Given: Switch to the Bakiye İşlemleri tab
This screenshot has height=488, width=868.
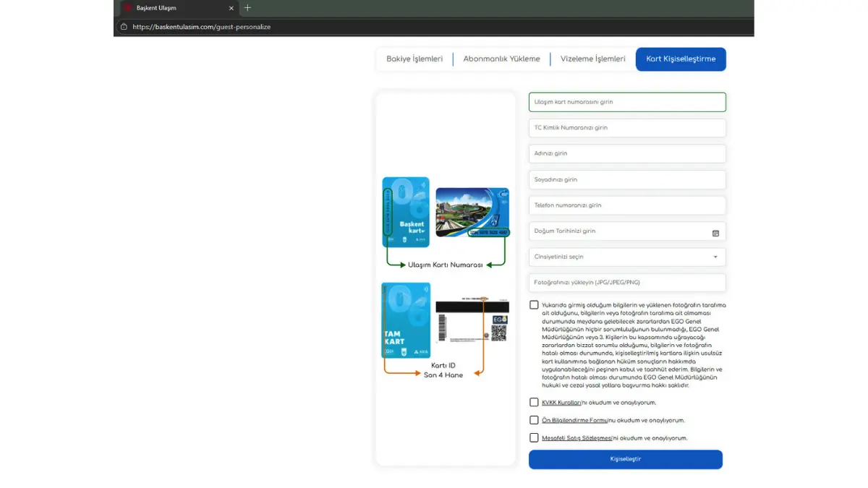Looking at the screenshot, I should 414,59.
